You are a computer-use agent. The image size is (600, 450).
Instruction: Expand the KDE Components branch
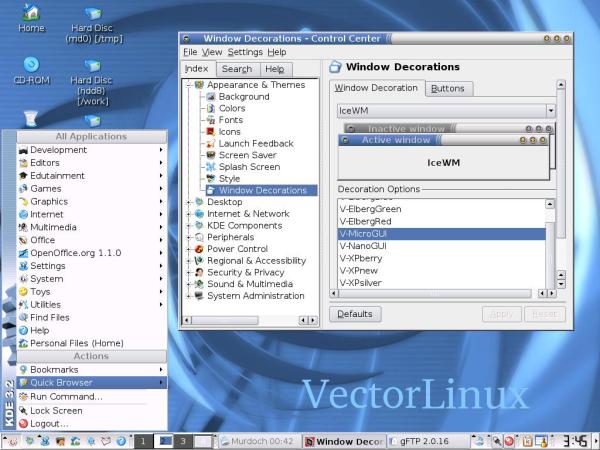(188, 226)
